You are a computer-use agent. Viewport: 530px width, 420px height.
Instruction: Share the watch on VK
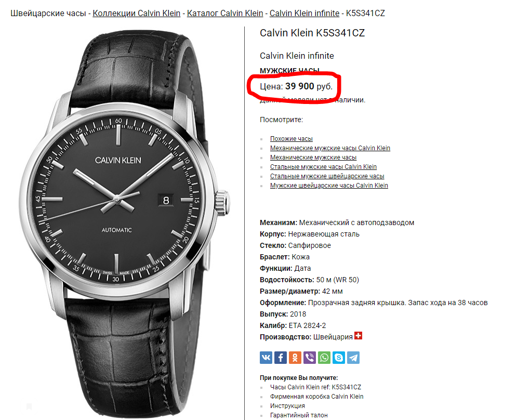tap(266, 358)
